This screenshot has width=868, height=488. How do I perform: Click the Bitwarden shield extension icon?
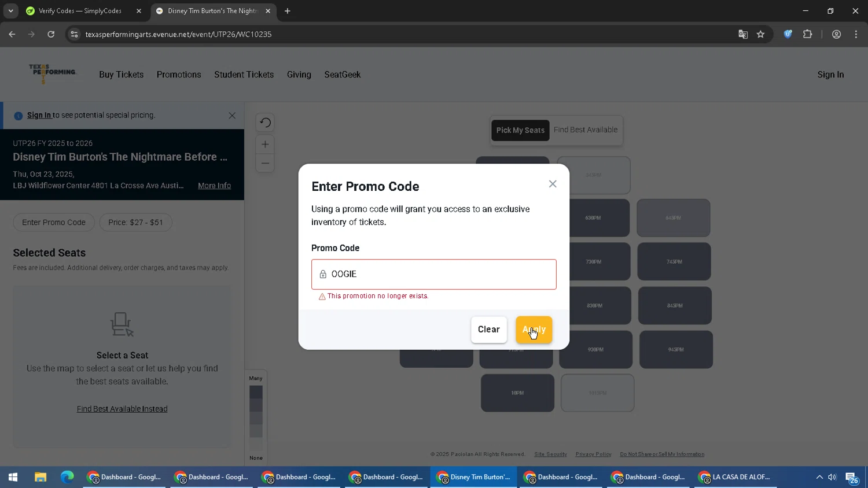(788, 34)
